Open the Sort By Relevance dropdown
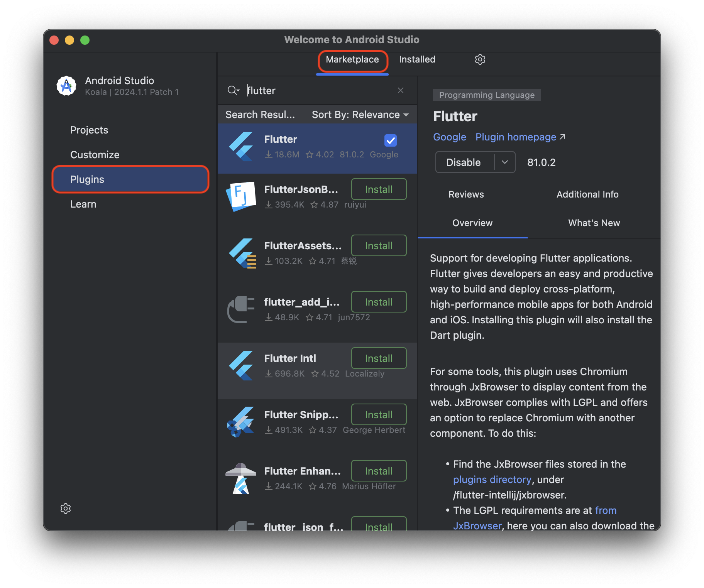This screenshot has width=704, height=588. pyautogui.click(x=359, y=114)
